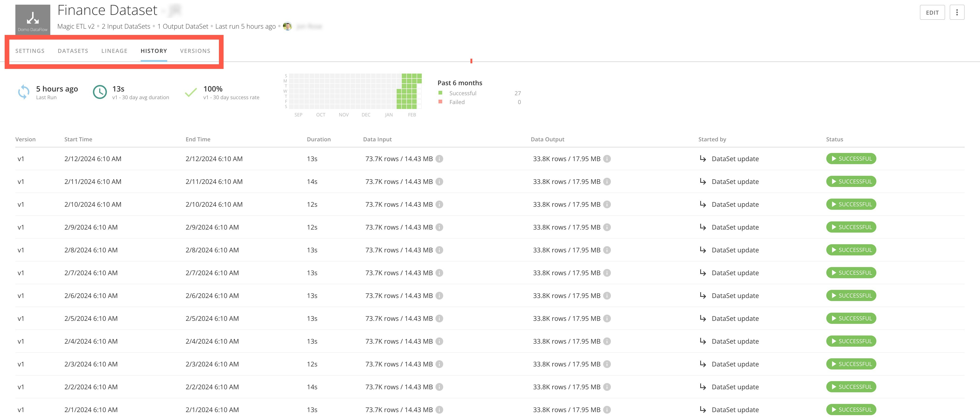Select the DataSets tab
980x420 pixels.
[x=73, y=51]
